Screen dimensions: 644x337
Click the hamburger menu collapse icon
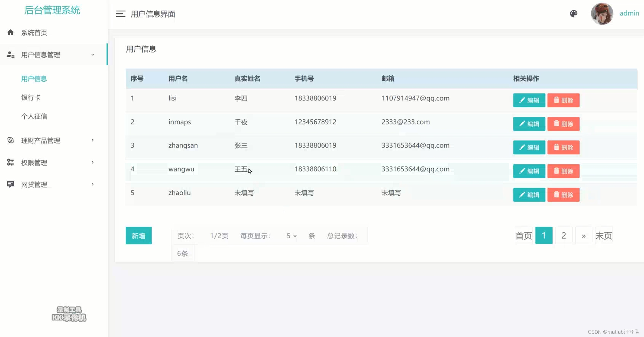click(121, 14)
